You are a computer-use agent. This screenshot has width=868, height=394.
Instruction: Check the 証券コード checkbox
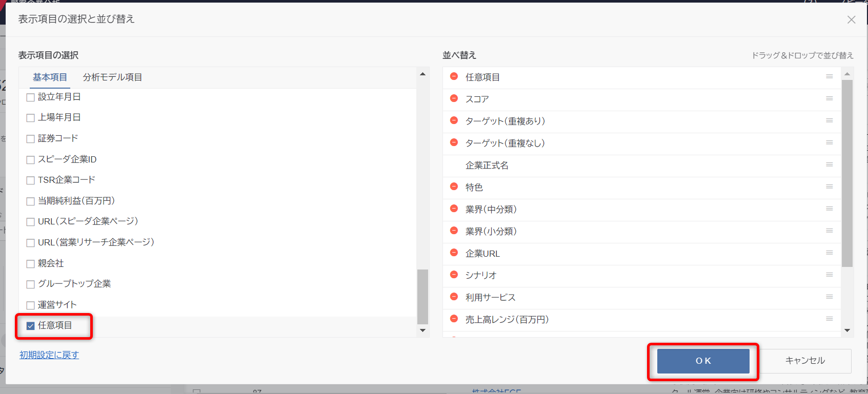(31, 139)
